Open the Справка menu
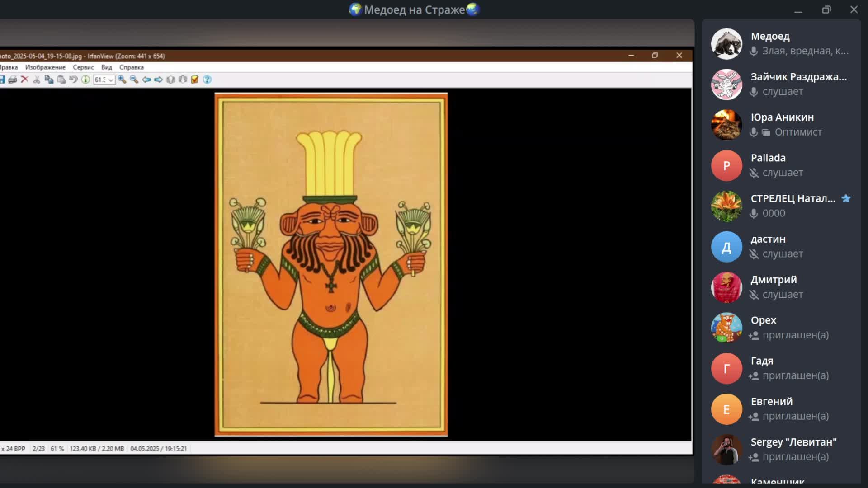Image resolution: width=868 pixels, height=488 pixels. pos(132,67)
